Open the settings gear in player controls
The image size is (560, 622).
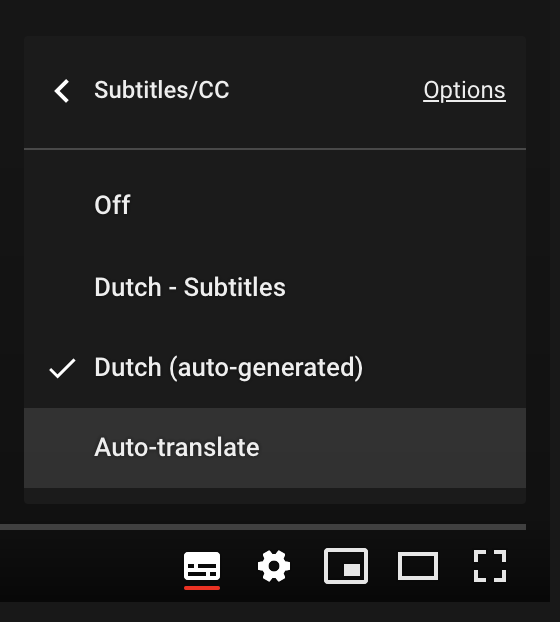pos(274,566)
